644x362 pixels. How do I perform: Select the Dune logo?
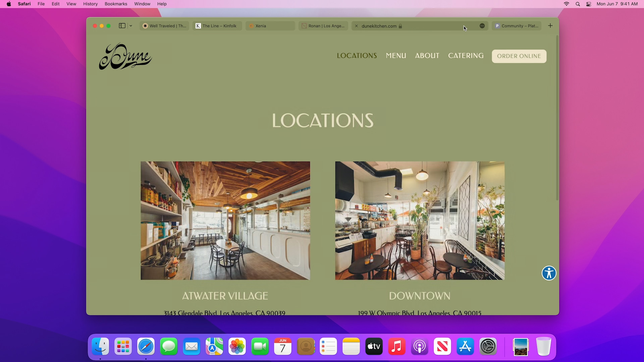(125, 56)
